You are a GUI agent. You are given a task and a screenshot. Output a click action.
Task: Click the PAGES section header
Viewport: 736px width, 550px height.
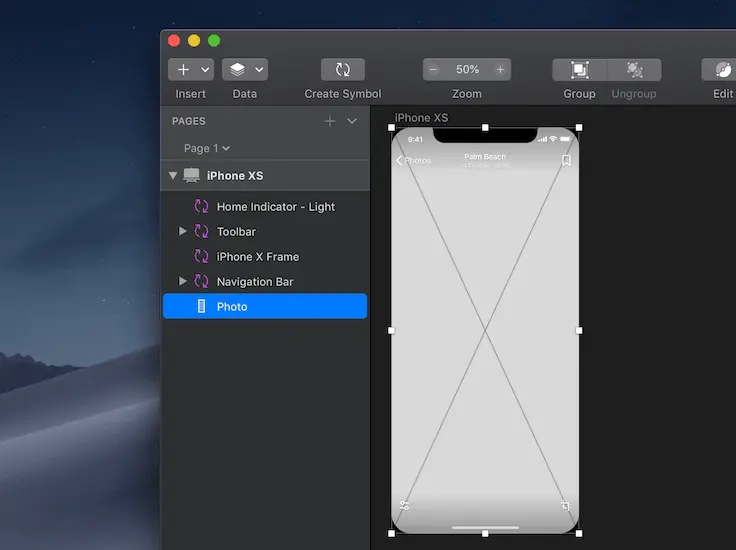click(x=189, y=121)
